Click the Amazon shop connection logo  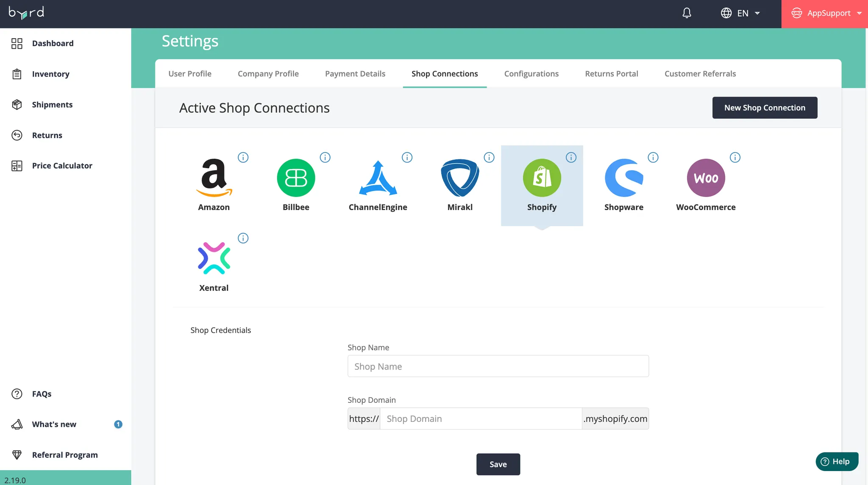(x=214, y=178)
